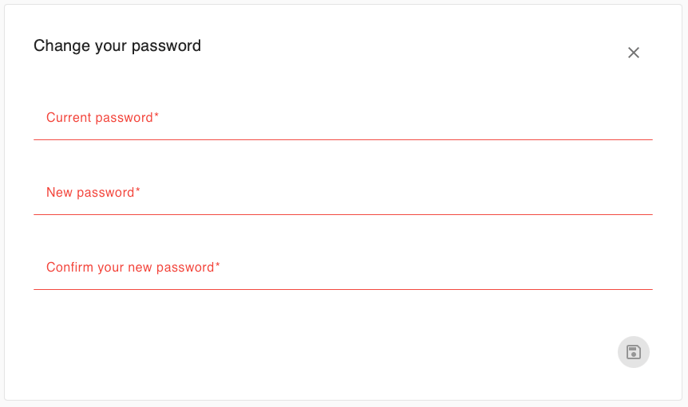Dismiss the password dialog with the X
Screen dimensions: 688x407
[x=633, y=53]
